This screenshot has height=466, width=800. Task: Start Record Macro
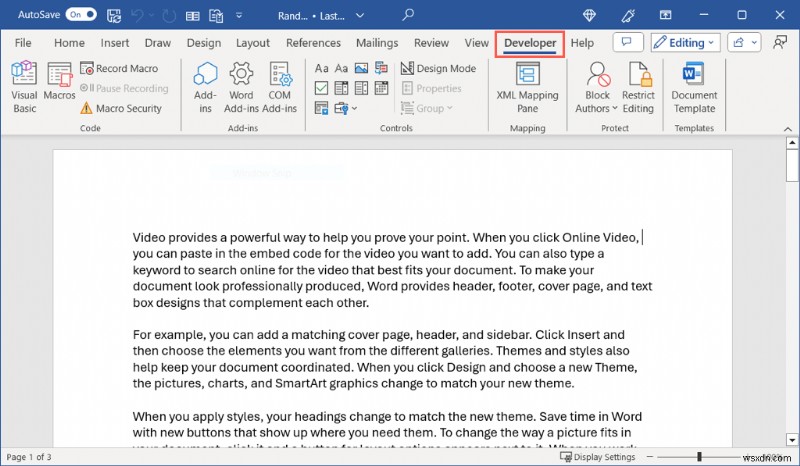(x=119, y=68)
